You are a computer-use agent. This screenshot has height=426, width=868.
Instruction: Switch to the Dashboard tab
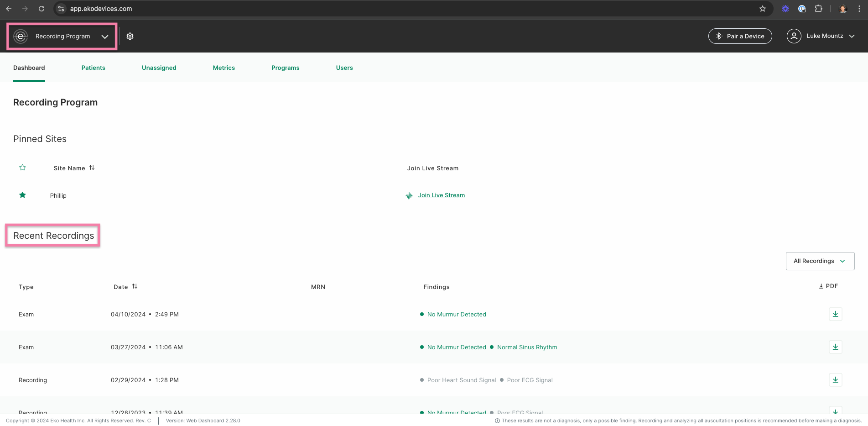pyautogui.click(x=29, y=68)
